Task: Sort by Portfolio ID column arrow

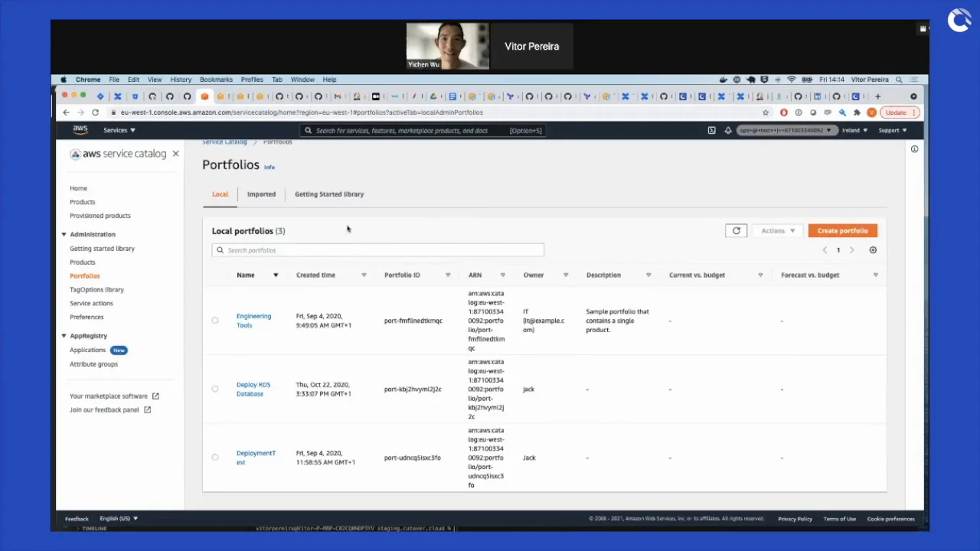Action: coord(448,275)
